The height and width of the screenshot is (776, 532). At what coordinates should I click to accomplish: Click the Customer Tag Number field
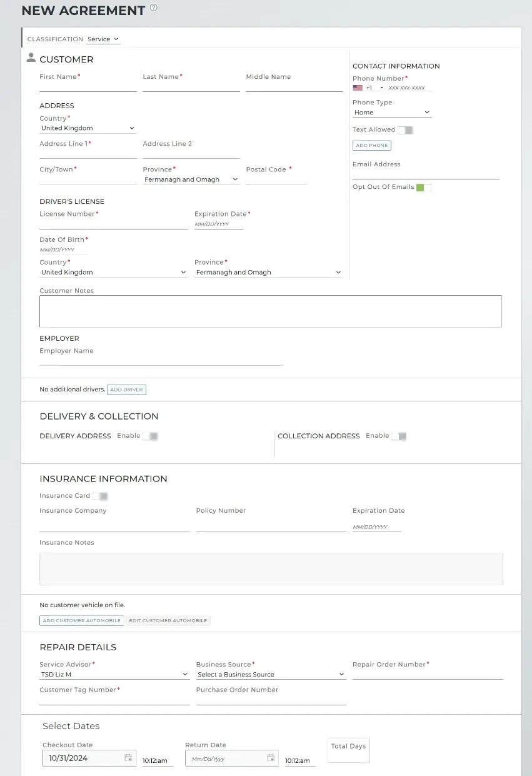coord(114,700)
